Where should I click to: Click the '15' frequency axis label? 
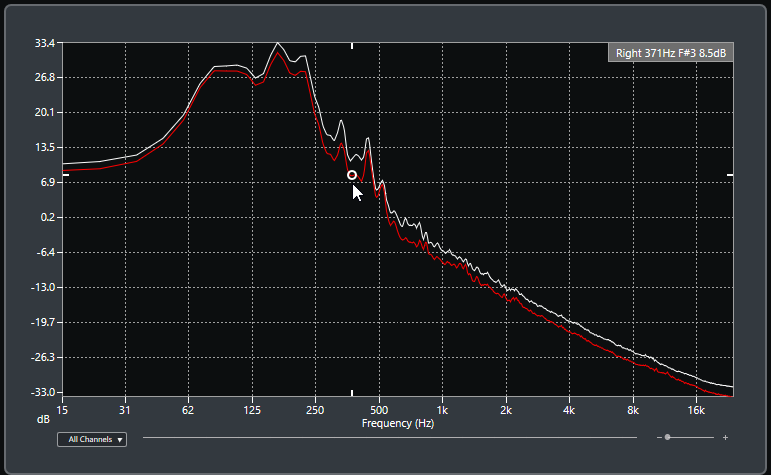62,410
